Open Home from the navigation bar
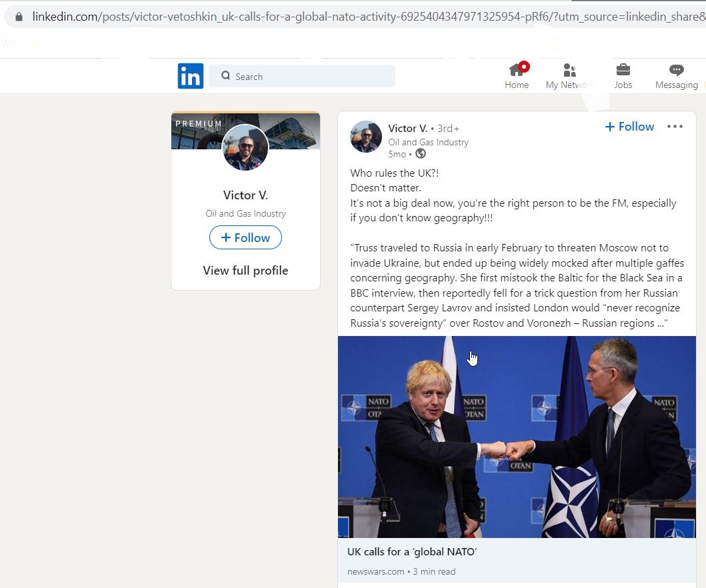706x588 pixels. click(x=517, y=75)
